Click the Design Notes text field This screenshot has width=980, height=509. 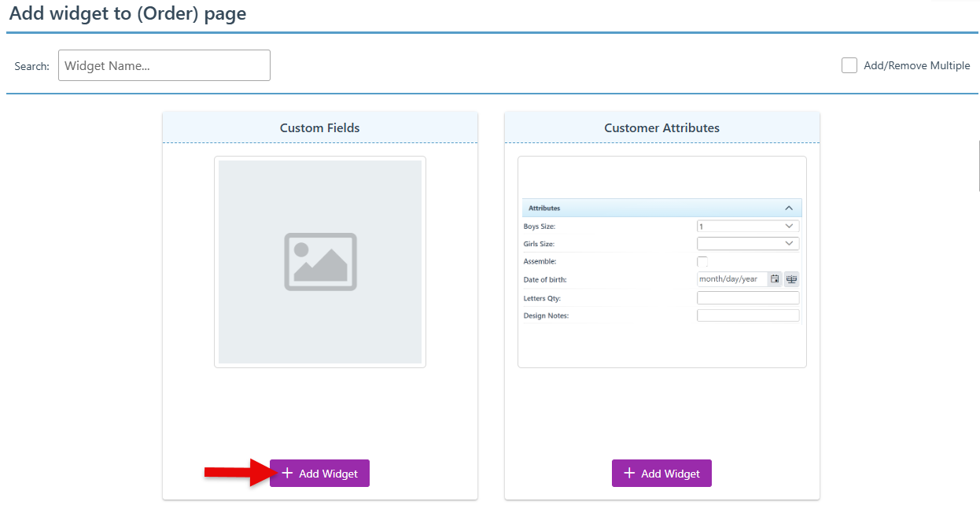tap(747, 315)
